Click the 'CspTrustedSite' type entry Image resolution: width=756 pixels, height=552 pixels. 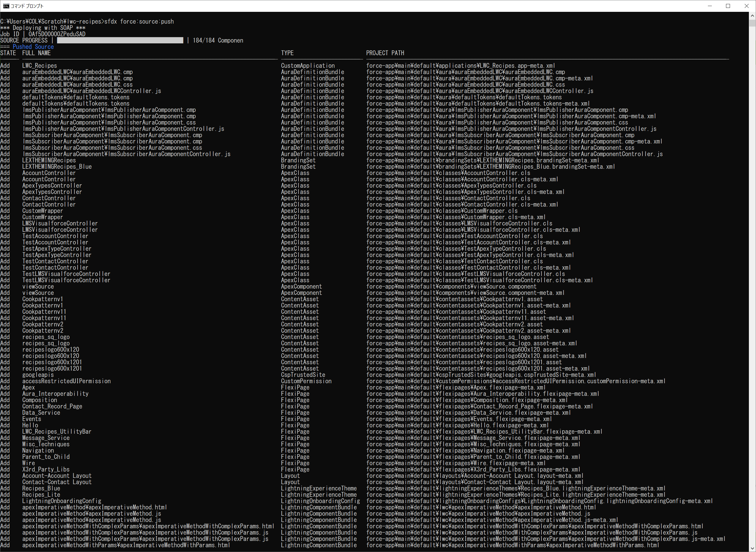click(x=303, y=375)
